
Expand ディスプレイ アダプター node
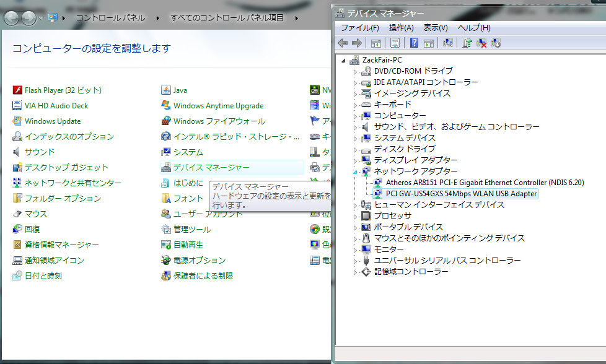(355, 161)
